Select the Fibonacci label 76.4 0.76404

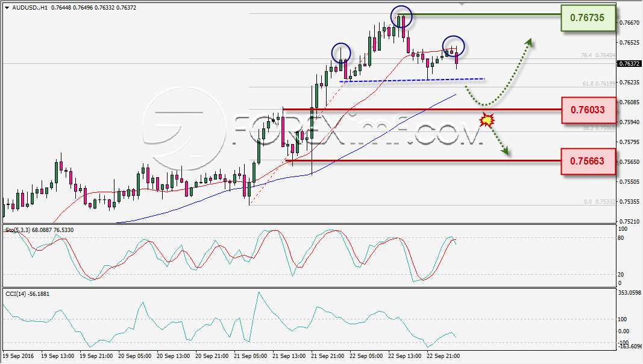(598, 55)
